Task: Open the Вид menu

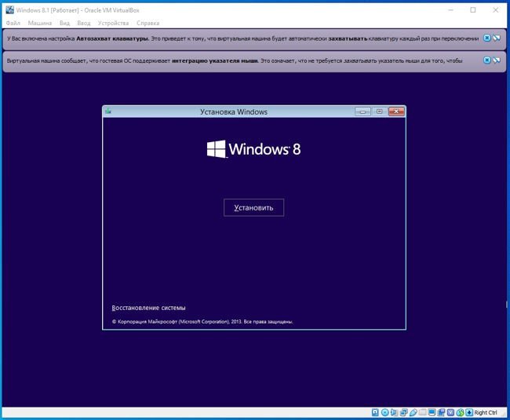Action: tap(64, 23)
